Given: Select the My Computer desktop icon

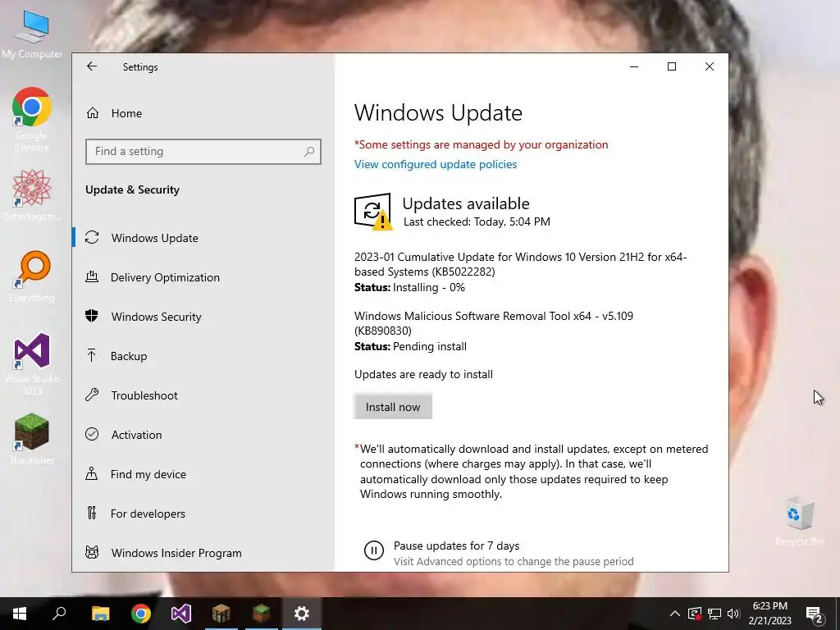Looking at the screenshot, I should pos(32,34).
